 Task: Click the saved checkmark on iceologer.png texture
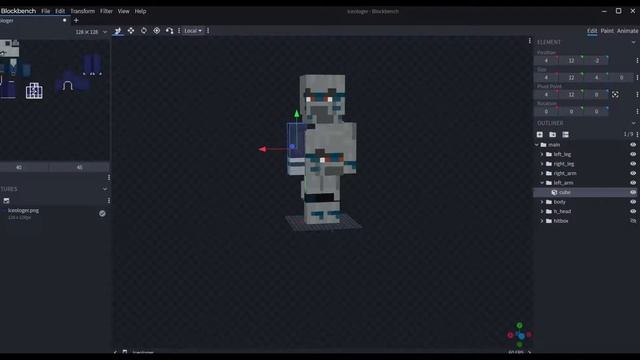102,213
